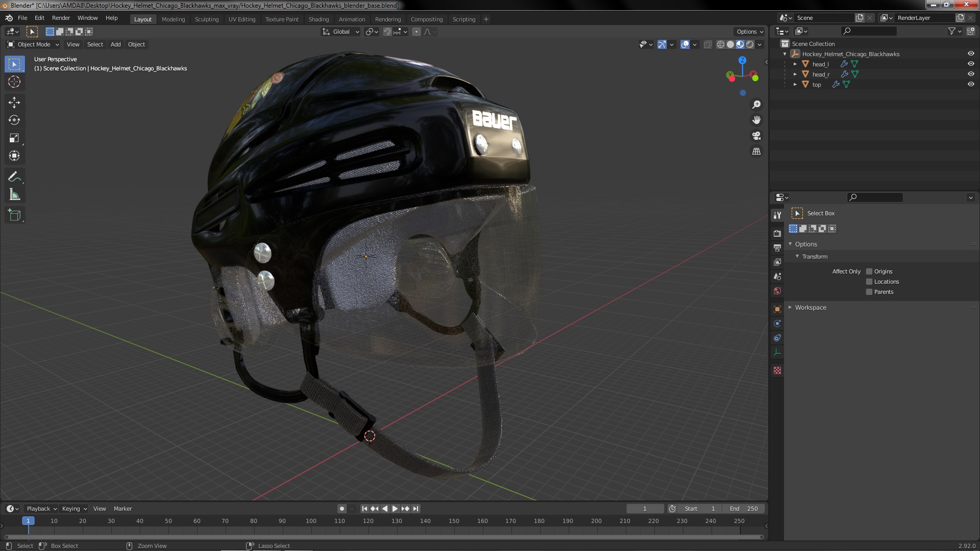Hide head_l object in outliner
This screenshot has height=551, width=980.
pos(971,64)
